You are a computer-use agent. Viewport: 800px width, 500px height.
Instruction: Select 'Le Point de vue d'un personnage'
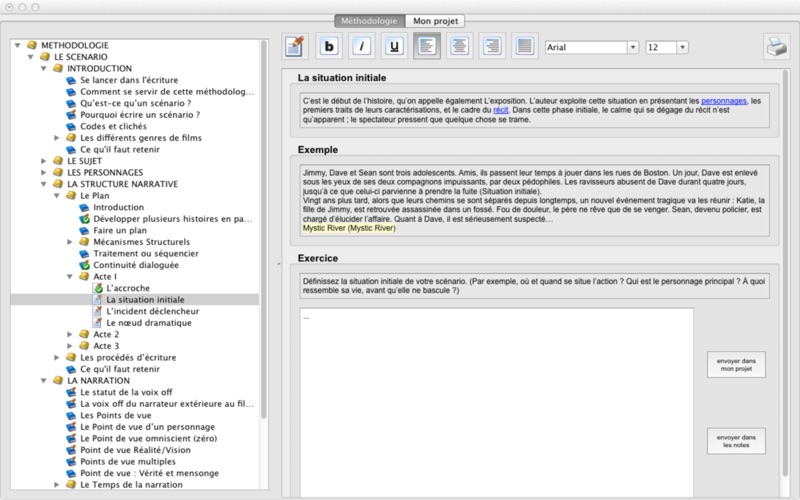pyautogui.click(x=147, y=427)
